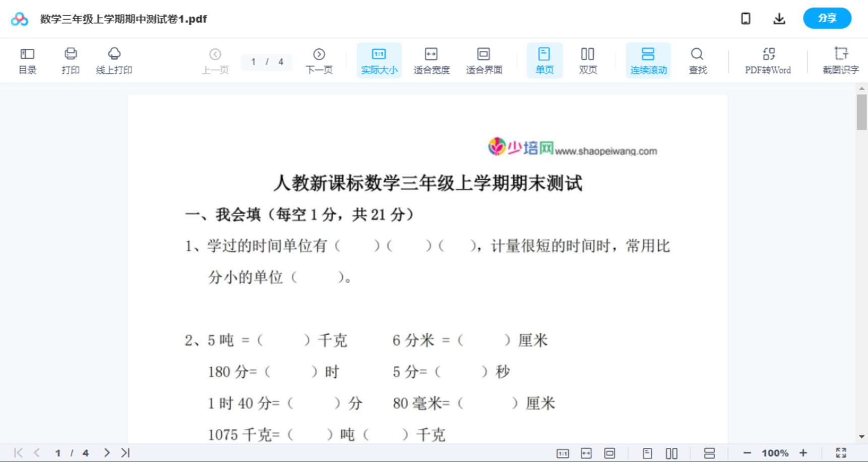Click the 分享 share button

pyautogui.click(x=827, y=18)
